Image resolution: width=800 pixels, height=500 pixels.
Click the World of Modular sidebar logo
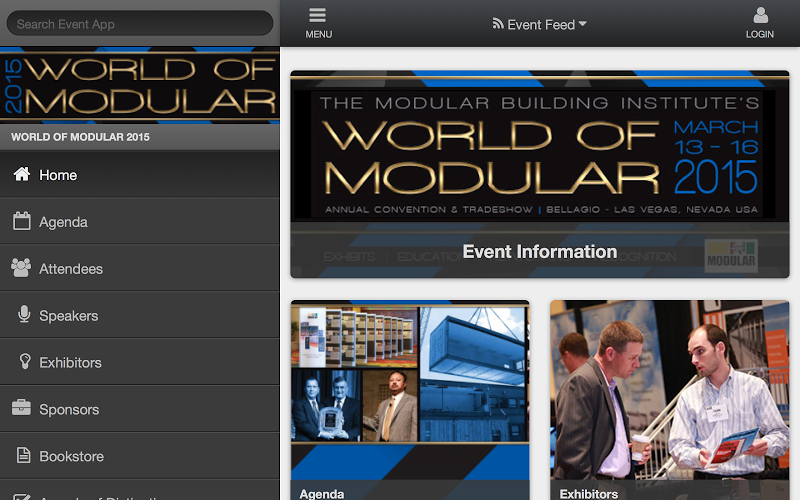[140, 85]
